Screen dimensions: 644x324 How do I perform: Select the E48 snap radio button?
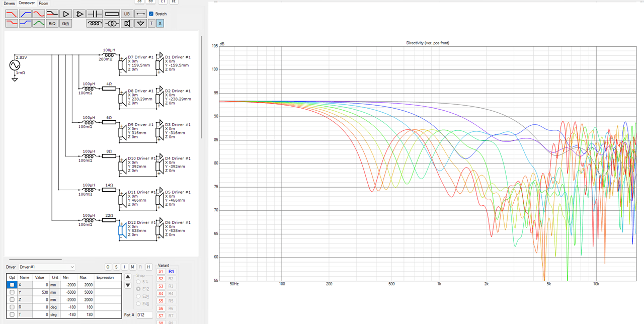[x=138, y=304]
